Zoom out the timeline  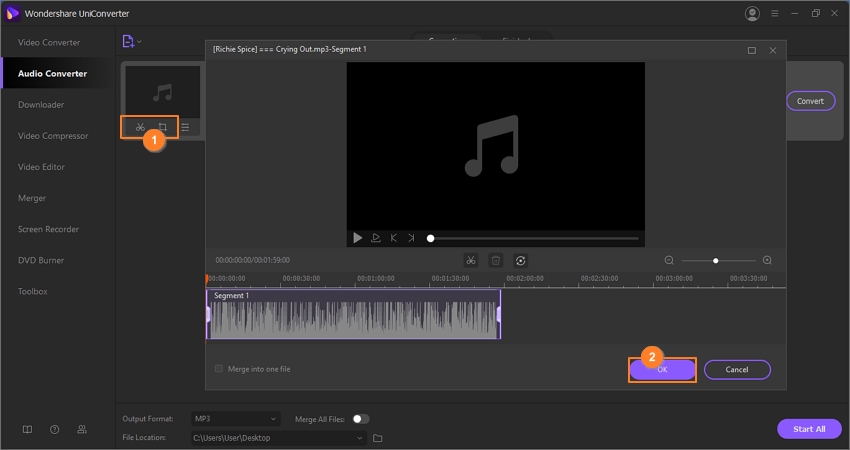pos(669,261)
